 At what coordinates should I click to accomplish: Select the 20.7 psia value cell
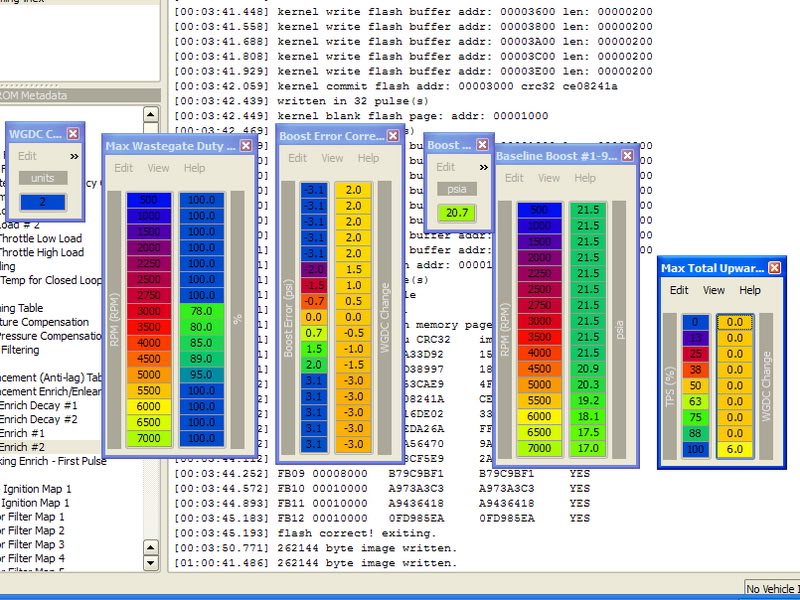click(x=457, y=213)
